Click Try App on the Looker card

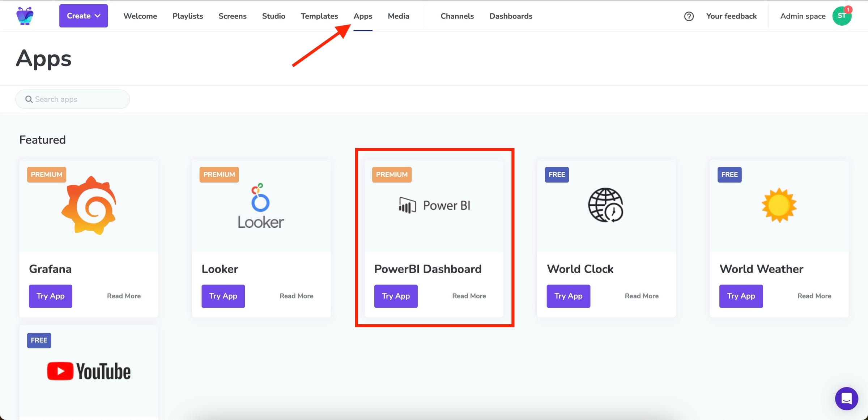(223, 296)
